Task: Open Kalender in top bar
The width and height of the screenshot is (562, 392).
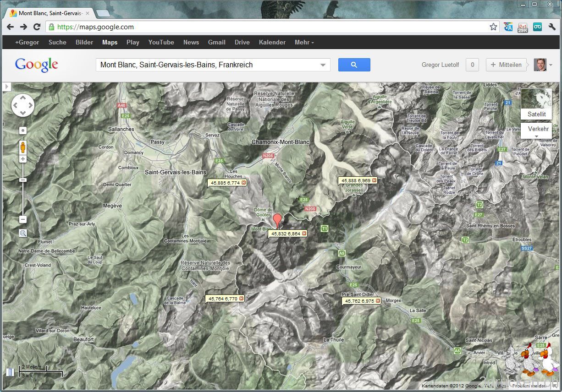Action: click(x=272, y=42)
